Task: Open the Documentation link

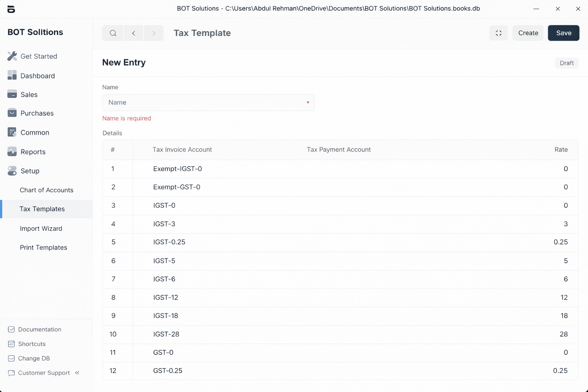Action: 39,329
